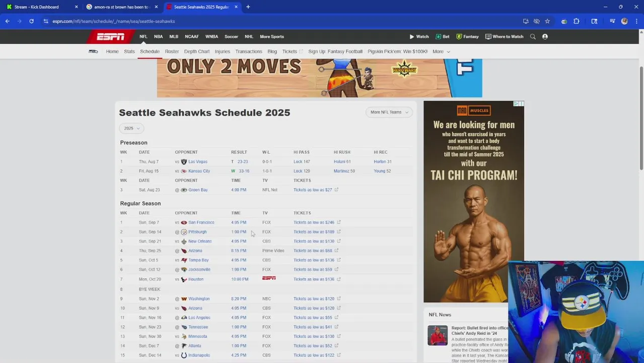Click the 10:00 PM Houston game time
Viewport: 644px width, 363px height.
coord(240,279)
